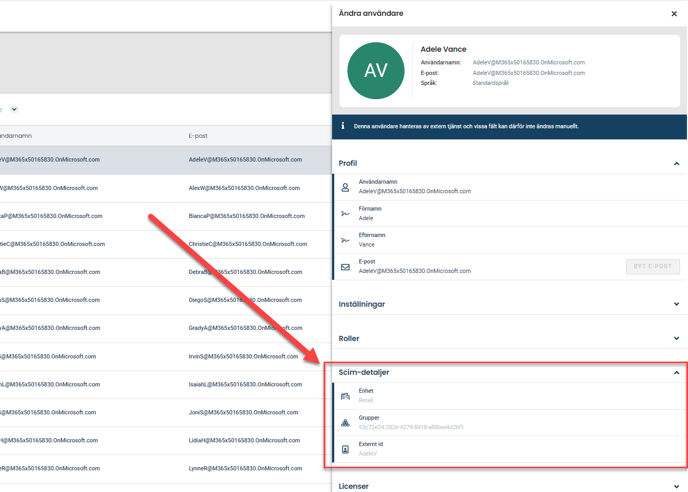Expand the Roller section
The height and width of the screenshot is (492, 688).
point(676,338)
